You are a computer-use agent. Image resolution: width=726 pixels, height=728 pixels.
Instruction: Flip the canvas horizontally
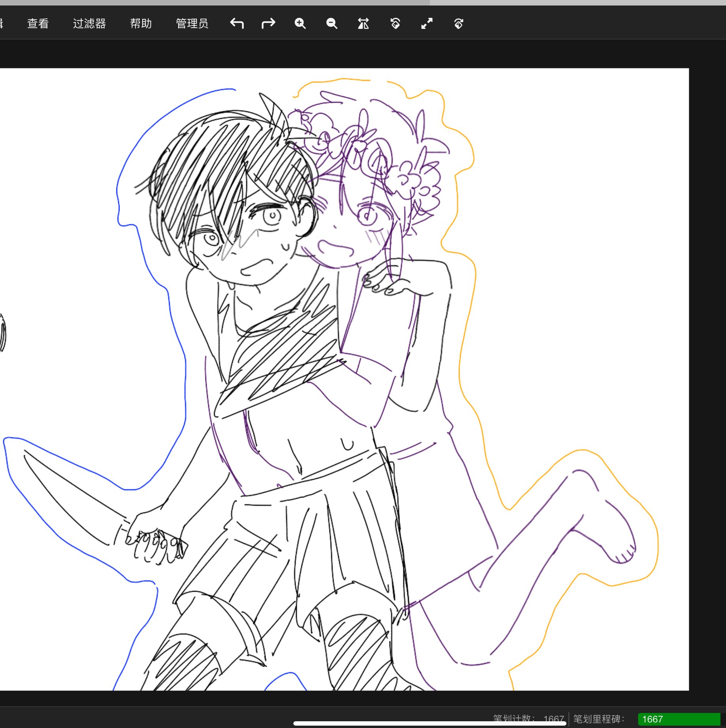pyautogui.click(x=363, y=24)
